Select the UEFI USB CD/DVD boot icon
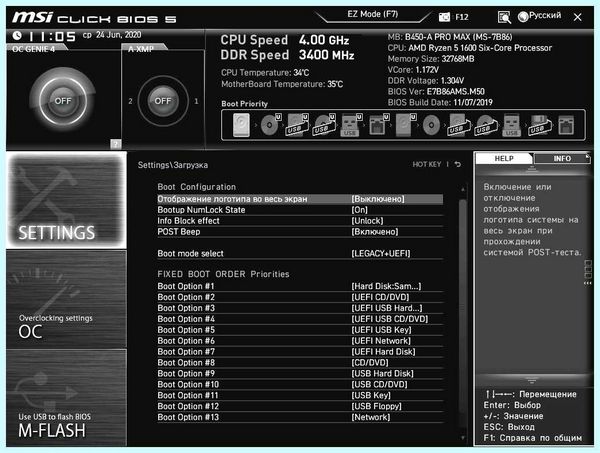The image size is (600, 453). point(324,125)
